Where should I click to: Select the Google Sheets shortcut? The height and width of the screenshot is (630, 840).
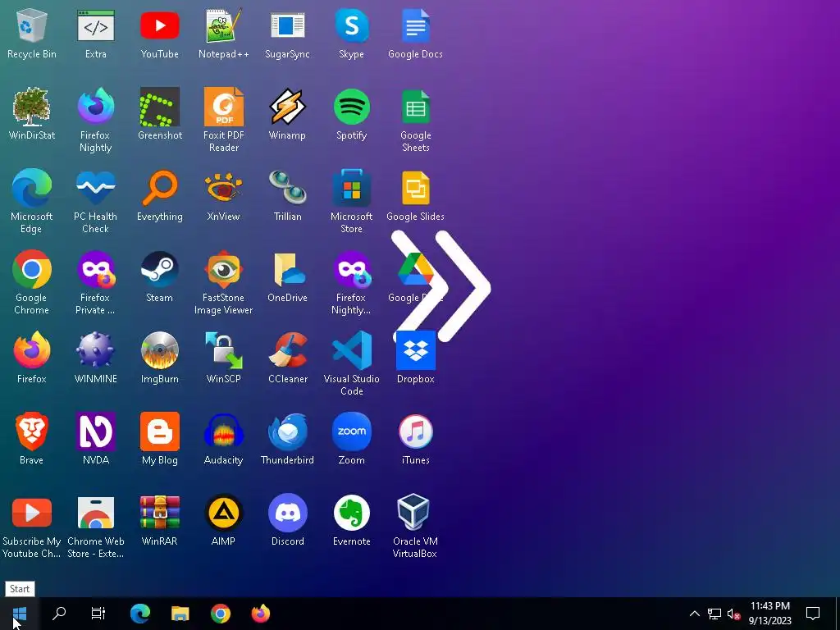tap(416, 107)
